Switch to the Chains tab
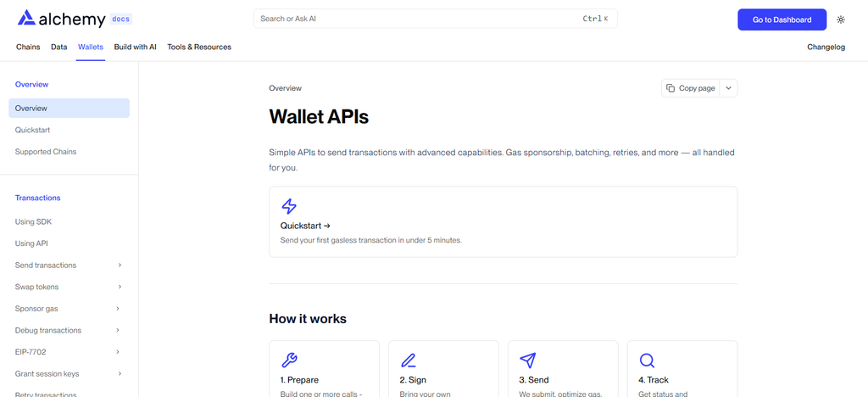This screenshot has width=868, height=397. click(x=28, y=47)
